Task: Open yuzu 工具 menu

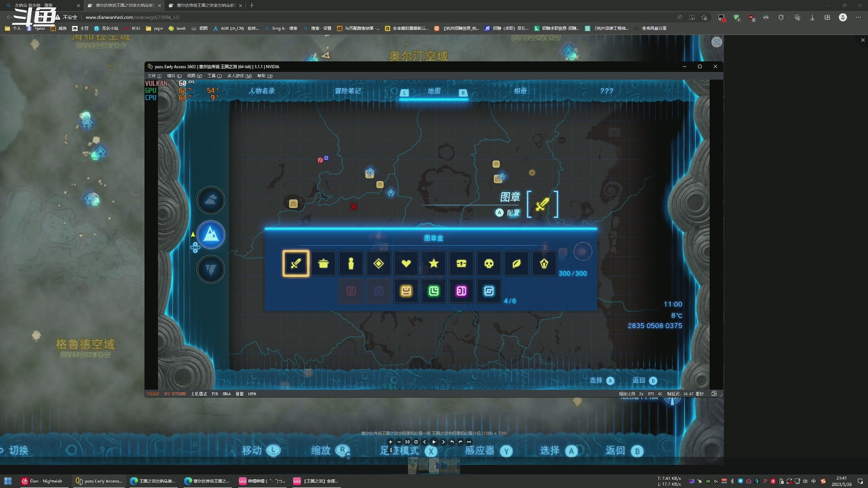Action: click(x=214, y=76)
